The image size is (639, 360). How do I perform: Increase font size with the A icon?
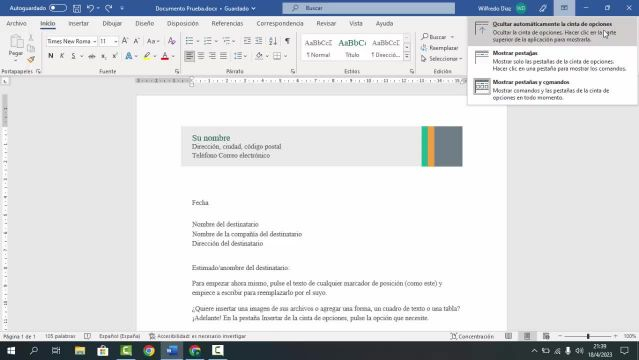coord(125,41)
